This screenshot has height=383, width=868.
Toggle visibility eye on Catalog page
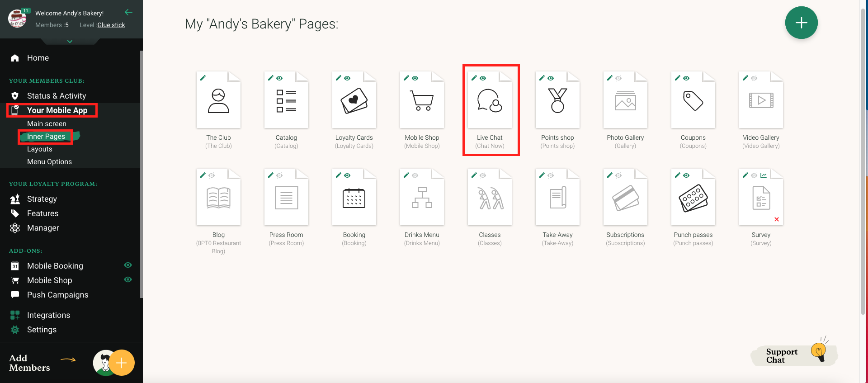[279, 78]
